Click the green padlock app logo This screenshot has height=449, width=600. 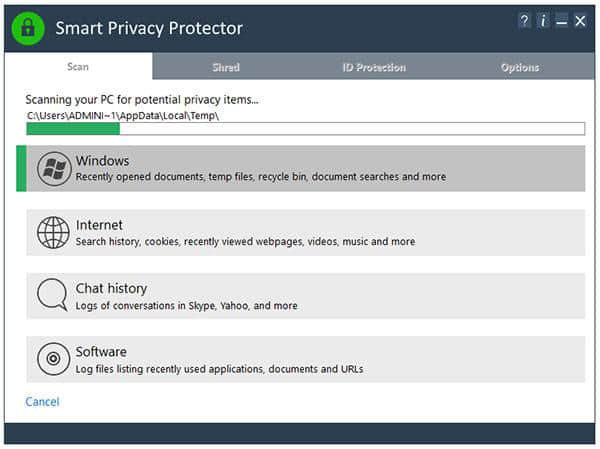(x=28, y=28)
